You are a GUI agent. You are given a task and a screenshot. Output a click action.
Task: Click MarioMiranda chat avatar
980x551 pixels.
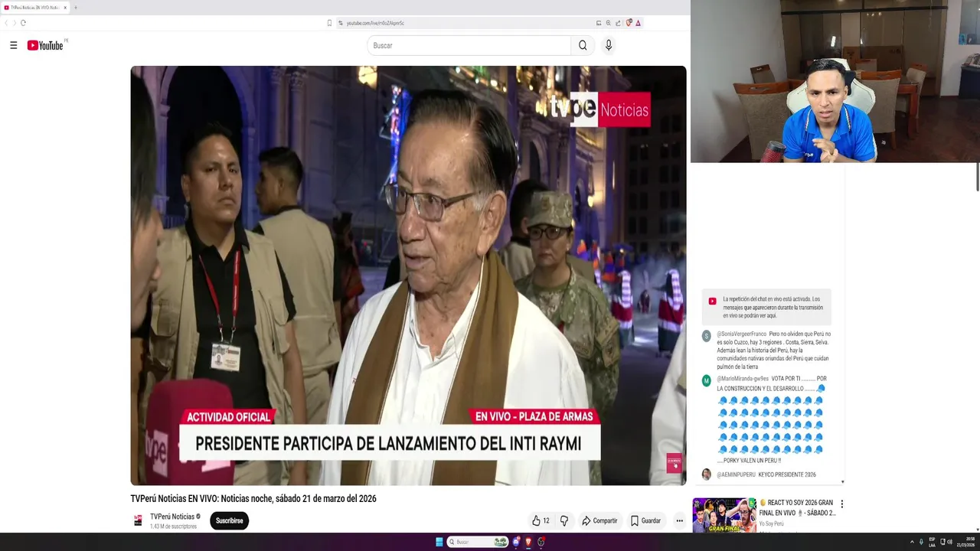pyautogui.click(x=707, y=380)
